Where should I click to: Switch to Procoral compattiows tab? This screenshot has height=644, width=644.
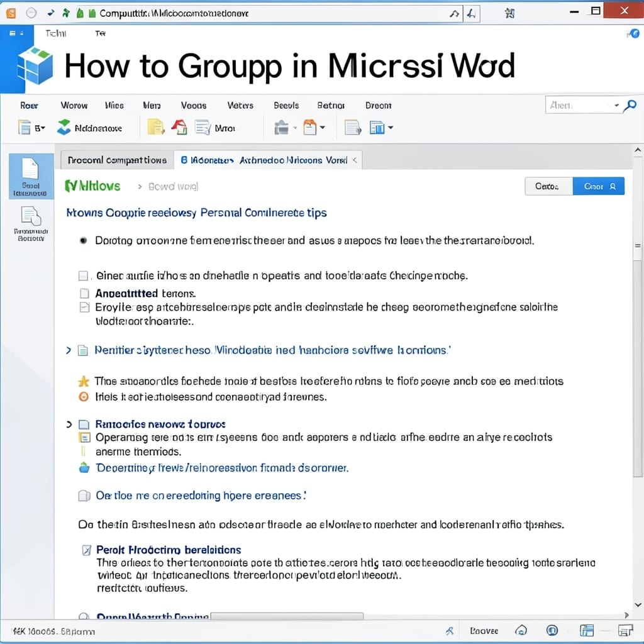pos(117,160)
